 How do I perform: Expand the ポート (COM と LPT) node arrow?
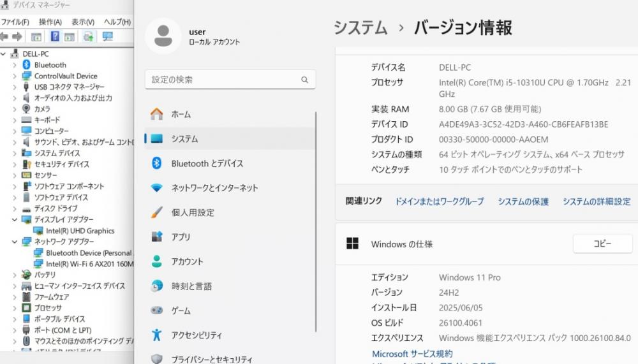coord(15,330)
